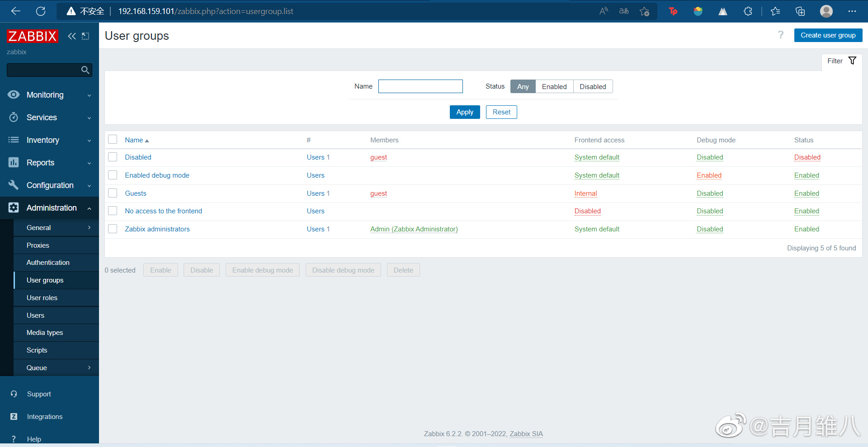The height and width of the screenshot is (447, 868).
Task: Click the Administration gear icon
Action: [14, 207]
